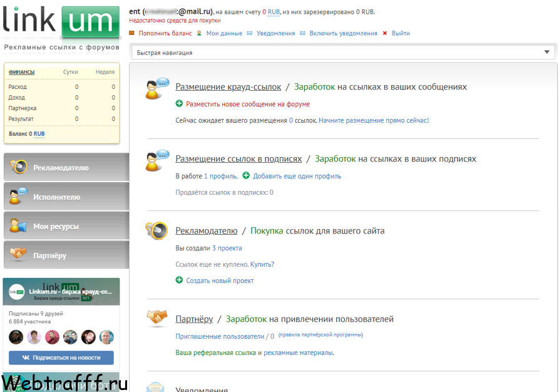Open Размещение крауд-ссылок heading link
Viewport: 559px width, 392px height.
(x=228, y=86)
